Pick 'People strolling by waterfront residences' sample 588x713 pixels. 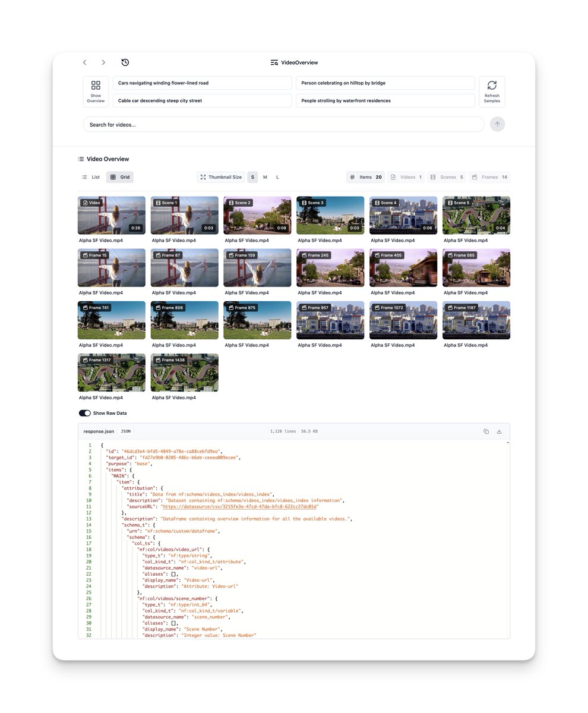coord(385,100)
